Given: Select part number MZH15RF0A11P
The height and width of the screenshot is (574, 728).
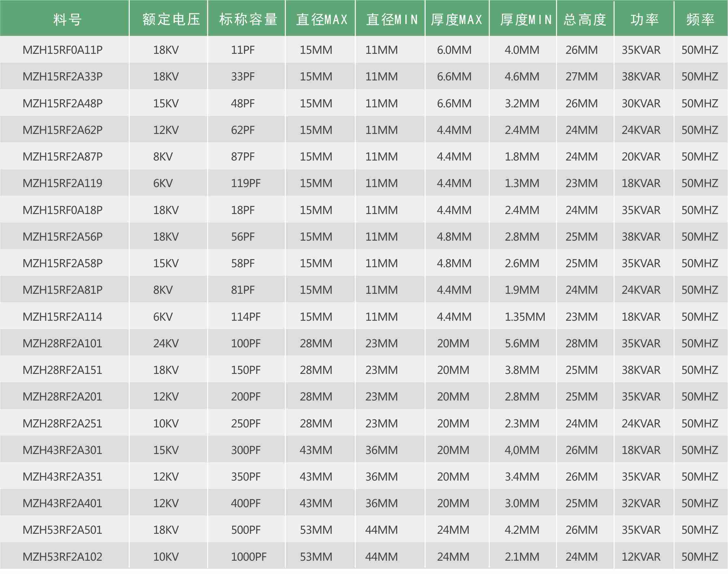Looking at the screenshot, I should [63, 50].
